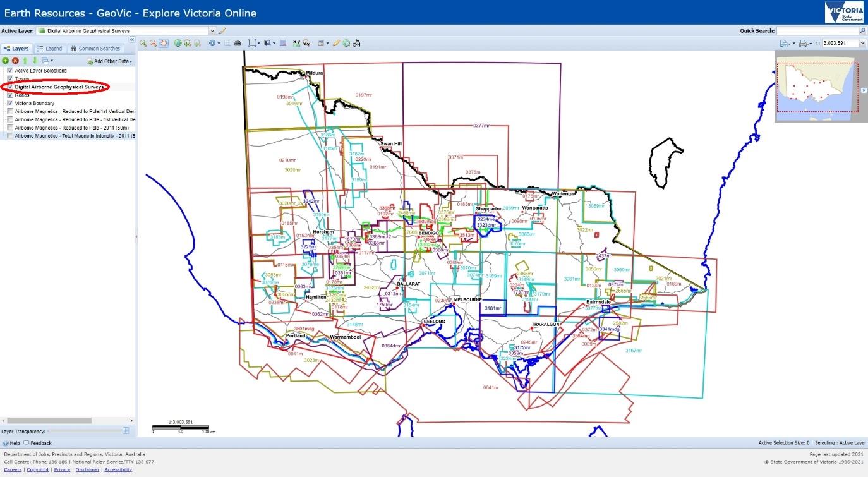Click the Disclaimer footer link
The width and height of the screenshot is (868, 477).
point(88,469)
